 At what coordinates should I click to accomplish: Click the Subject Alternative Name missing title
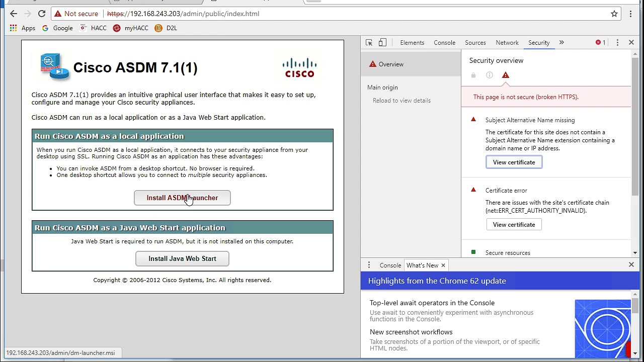coord(530,120)
